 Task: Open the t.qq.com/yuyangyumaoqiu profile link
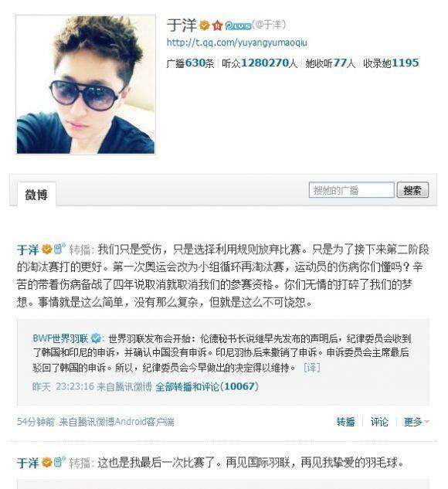(236, 42)
